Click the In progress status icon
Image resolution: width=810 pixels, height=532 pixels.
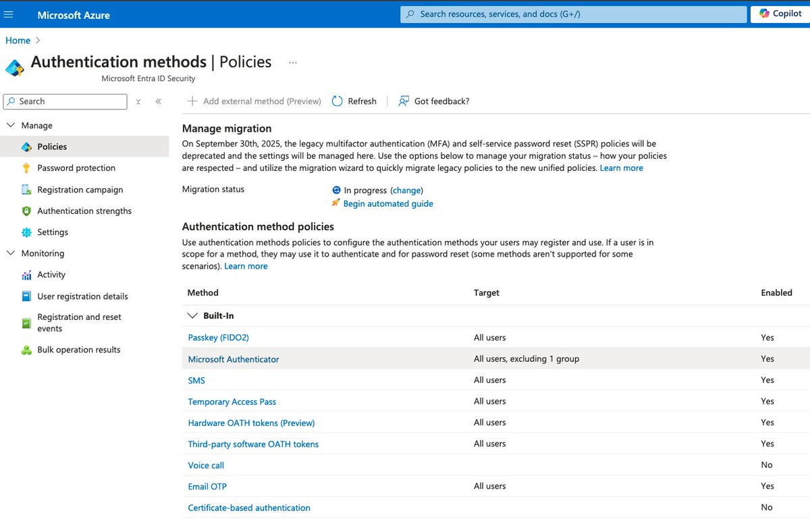[x=336, y=190]
